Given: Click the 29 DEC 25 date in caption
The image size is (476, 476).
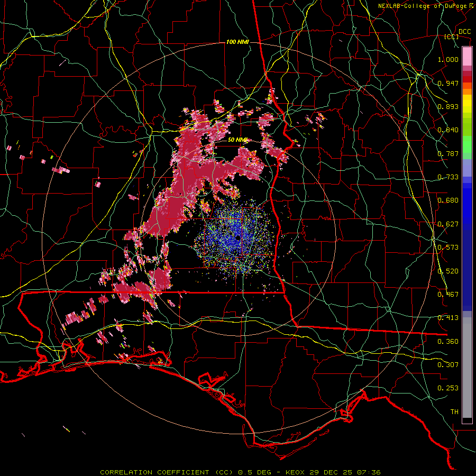Looking at the screenshot, I should [x=332, y=472].
